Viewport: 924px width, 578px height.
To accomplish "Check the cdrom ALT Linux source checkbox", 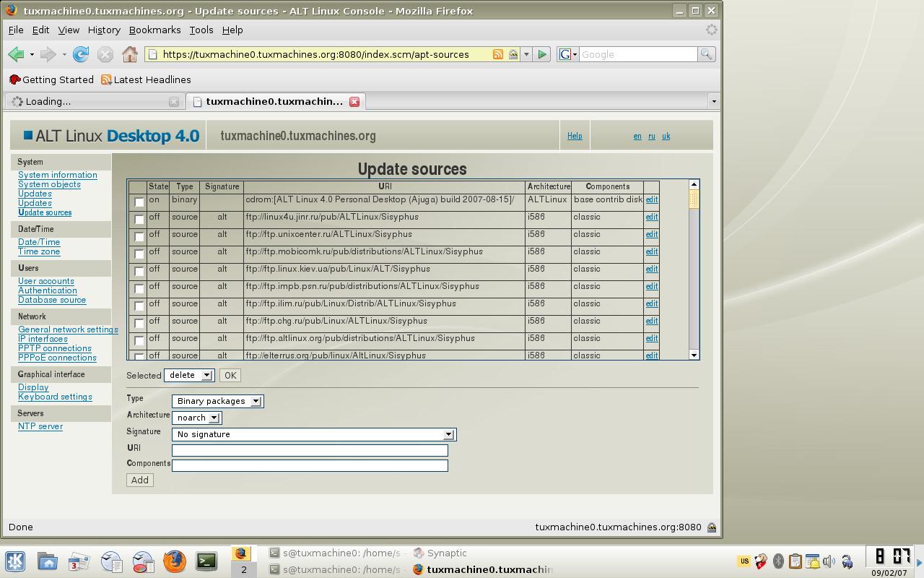I will click(139, 202).
